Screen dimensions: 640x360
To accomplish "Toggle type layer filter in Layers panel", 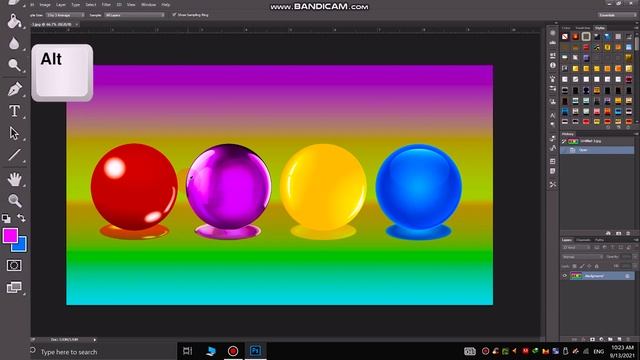I will click(612, 247).
